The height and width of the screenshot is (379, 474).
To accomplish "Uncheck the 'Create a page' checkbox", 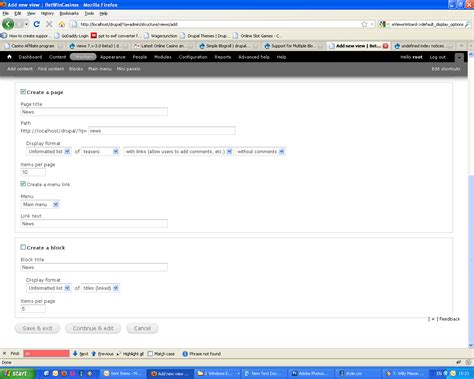I will [x=23, y=92].
